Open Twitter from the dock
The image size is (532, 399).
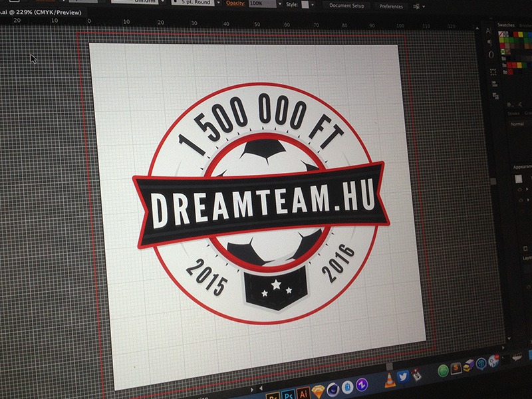[403, 377]
